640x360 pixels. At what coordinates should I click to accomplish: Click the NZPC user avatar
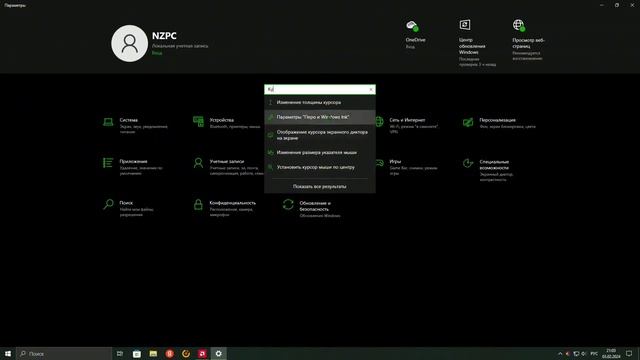click(129, 43)
